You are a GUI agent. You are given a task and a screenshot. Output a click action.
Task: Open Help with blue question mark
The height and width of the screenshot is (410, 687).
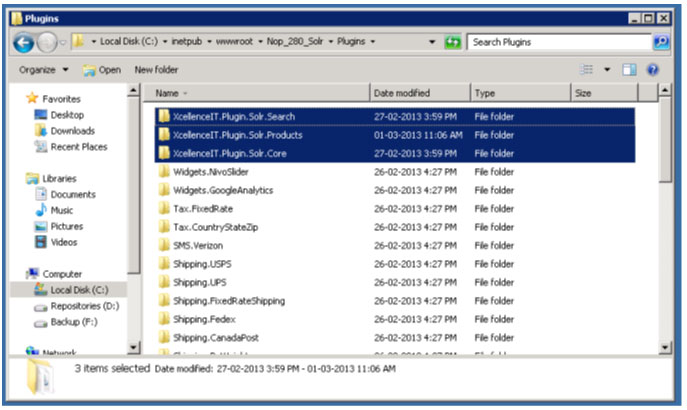[653, 70]
